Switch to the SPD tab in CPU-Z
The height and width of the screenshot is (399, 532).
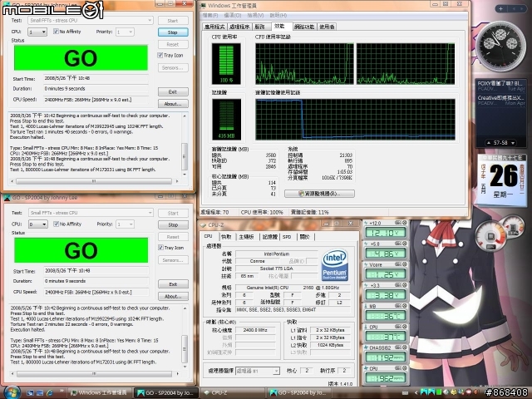pos(287,236)
